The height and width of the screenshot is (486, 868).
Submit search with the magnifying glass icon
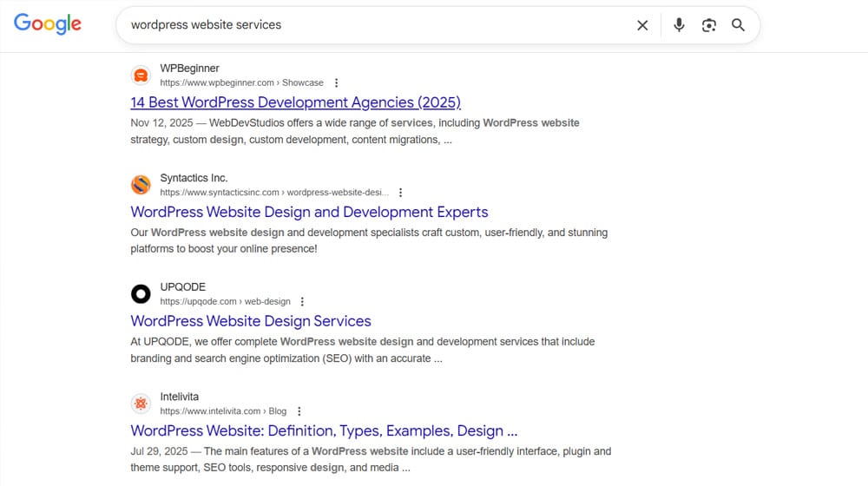click(x=738, y=25)
